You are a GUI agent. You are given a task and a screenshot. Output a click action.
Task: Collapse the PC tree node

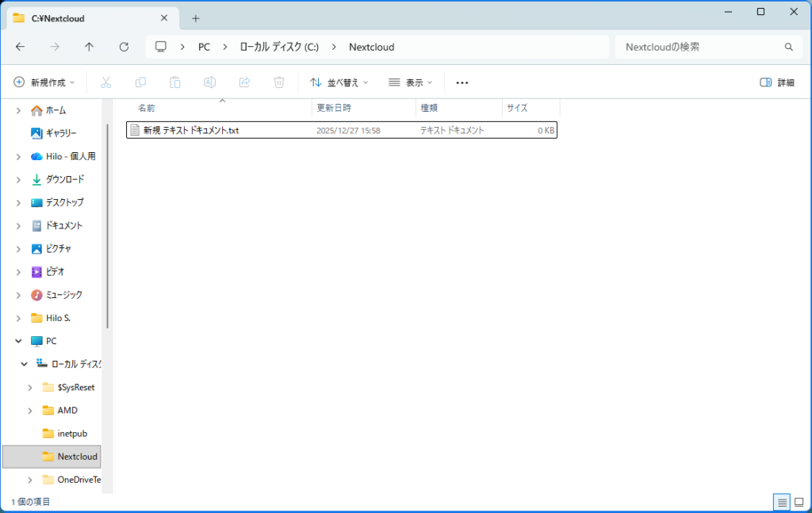pos(18,341)
